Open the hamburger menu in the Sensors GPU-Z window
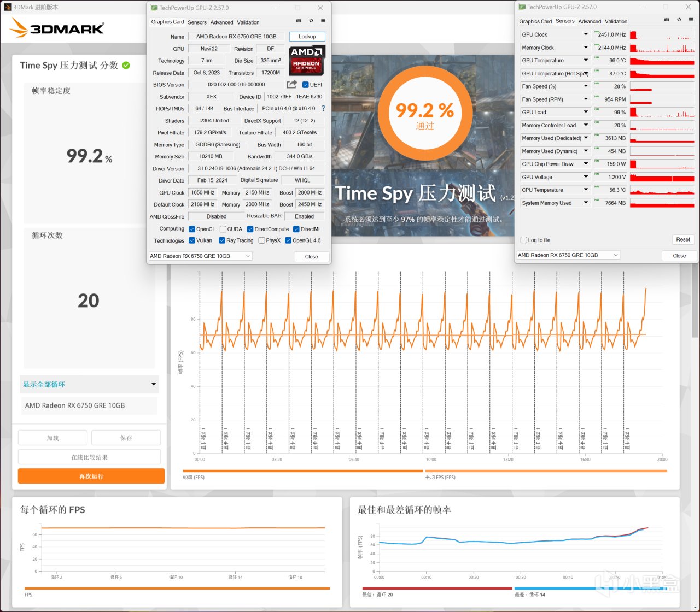The width and height of the screenshot is (700, 612). point(691,20)
